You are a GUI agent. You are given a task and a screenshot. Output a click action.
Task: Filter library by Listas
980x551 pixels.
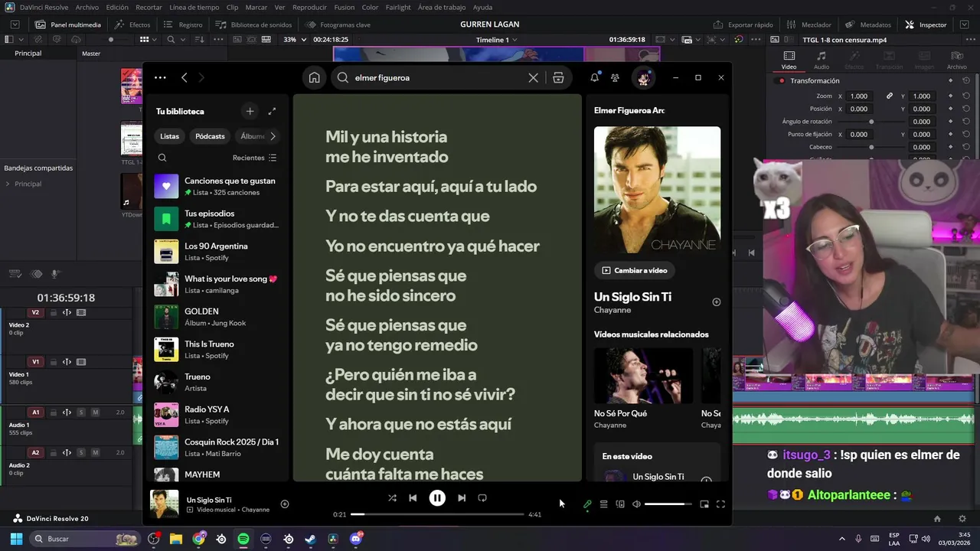click(170, 136)
